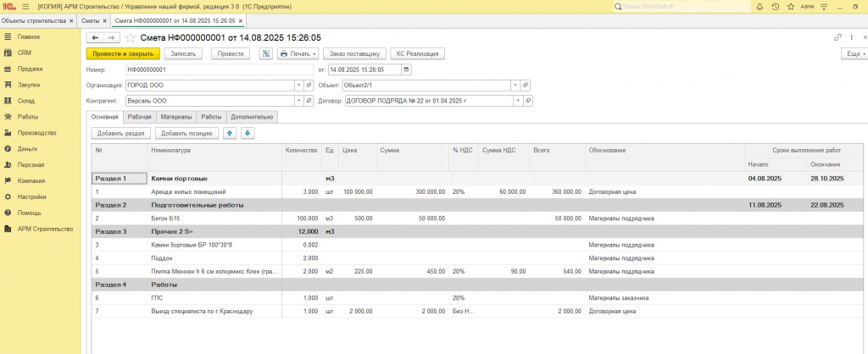Viewport: 868px width, 354px height.
Task: Open notifications bell icon
Action: (759, 6)
